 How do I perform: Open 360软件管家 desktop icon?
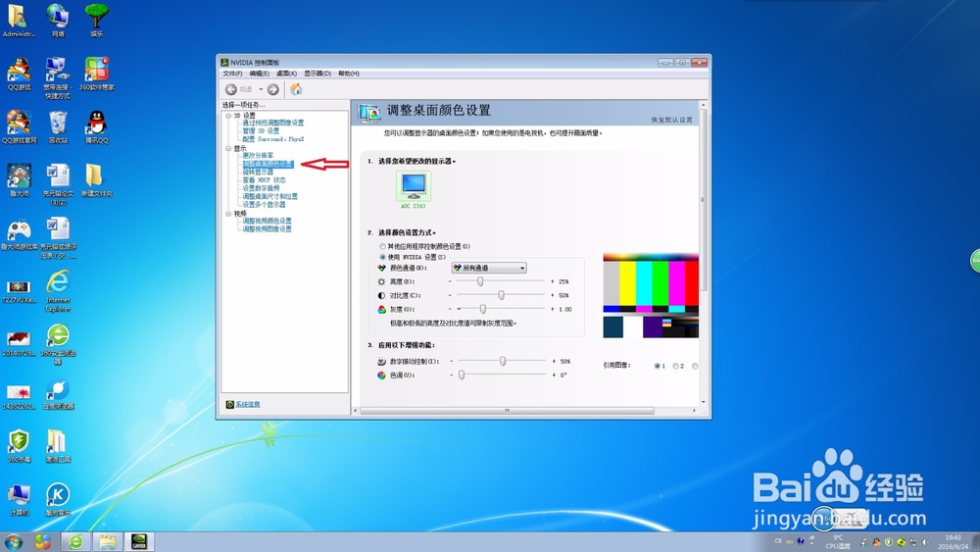click(96, 75)
